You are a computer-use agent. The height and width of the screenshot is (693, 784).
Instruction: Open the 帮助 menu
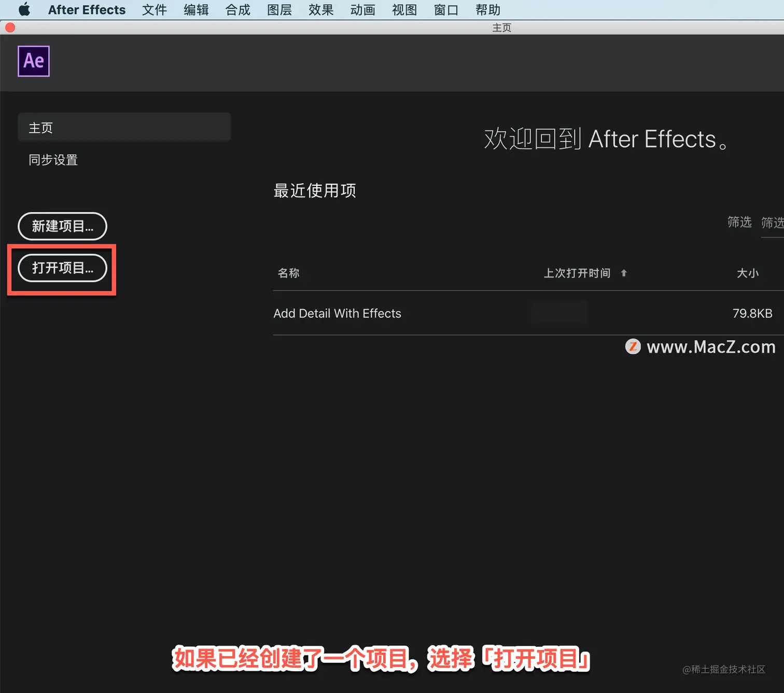point(488,10)
